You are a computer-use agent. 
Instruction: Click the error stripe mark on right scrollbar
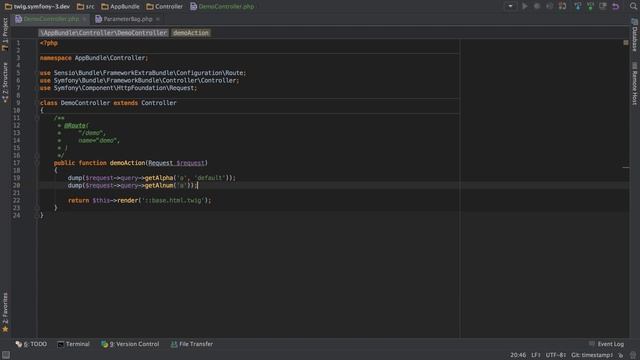point(626,167)
